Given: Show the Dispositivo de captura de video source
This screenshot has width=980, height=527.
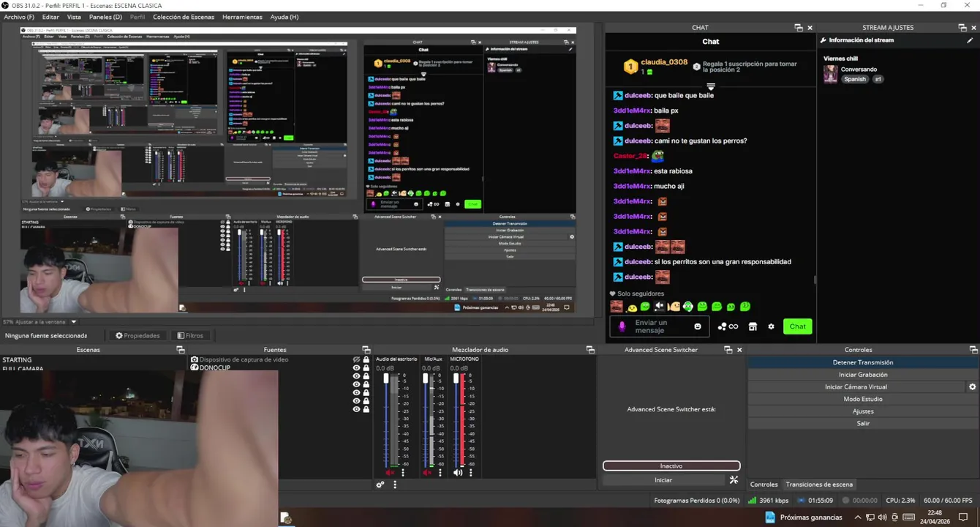Looking at the screenshot, I should pos(357,359).
